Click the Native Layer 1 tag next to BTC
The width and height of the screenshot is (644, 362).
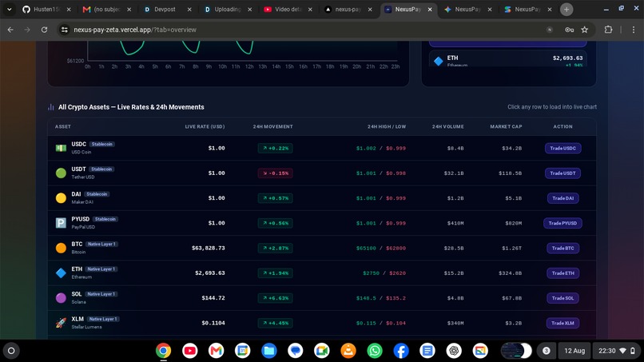click(101, 244)
